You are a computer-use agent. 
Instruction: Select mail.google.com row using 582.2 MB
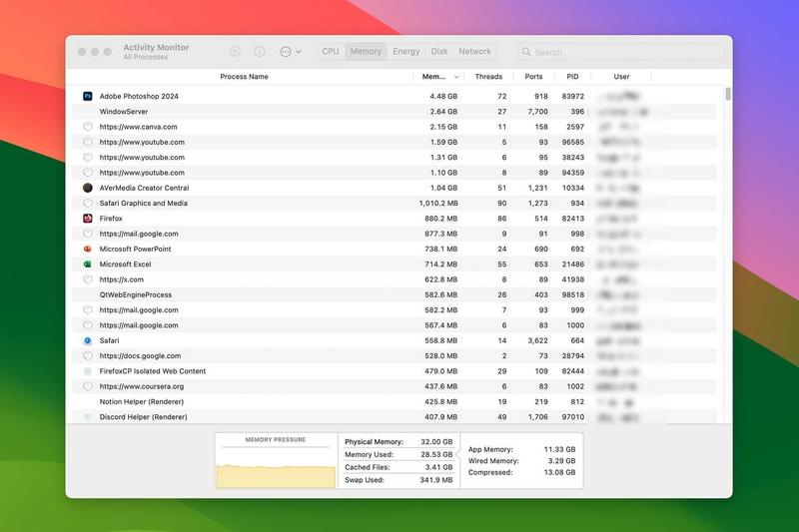tap(394, 310)
